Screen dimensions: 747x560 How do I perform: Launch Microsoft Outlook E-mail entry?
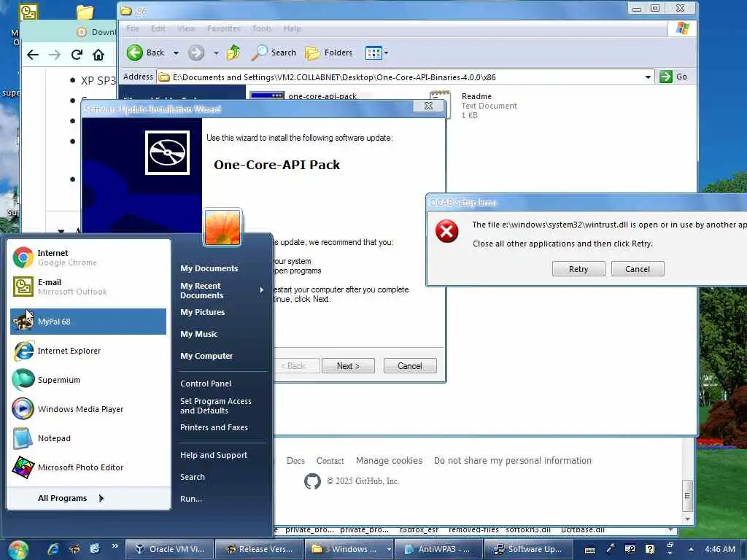click(88, 287)
